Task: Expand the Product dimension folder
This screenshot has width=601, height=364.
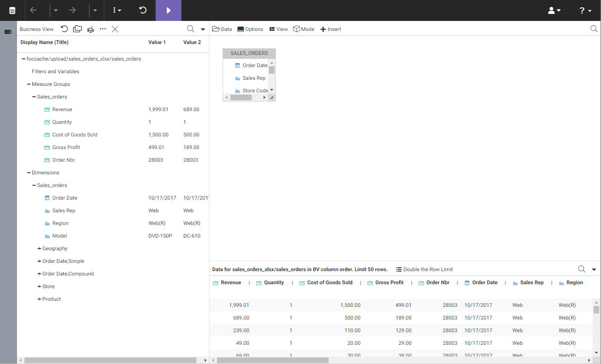Action: click(39, 299)
